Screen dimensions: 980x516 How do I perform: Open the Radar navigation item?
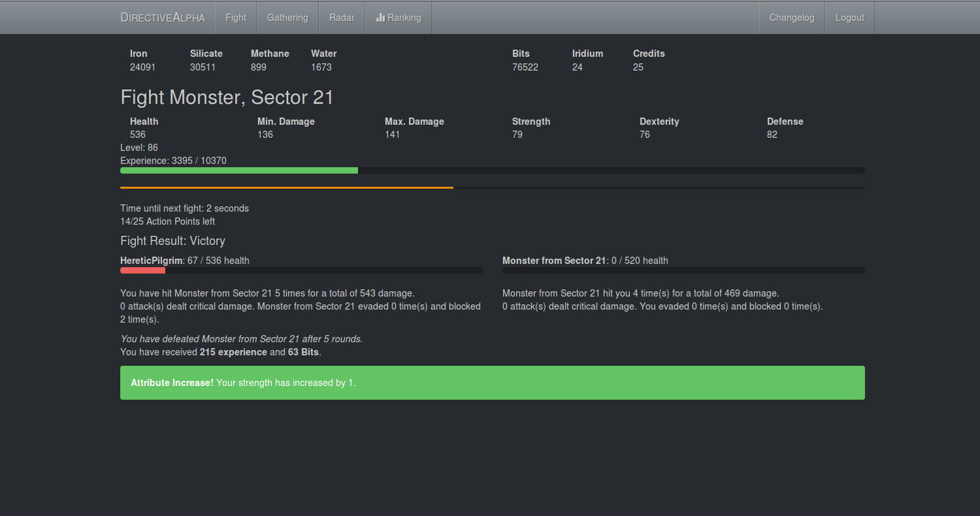pos(342,18)
